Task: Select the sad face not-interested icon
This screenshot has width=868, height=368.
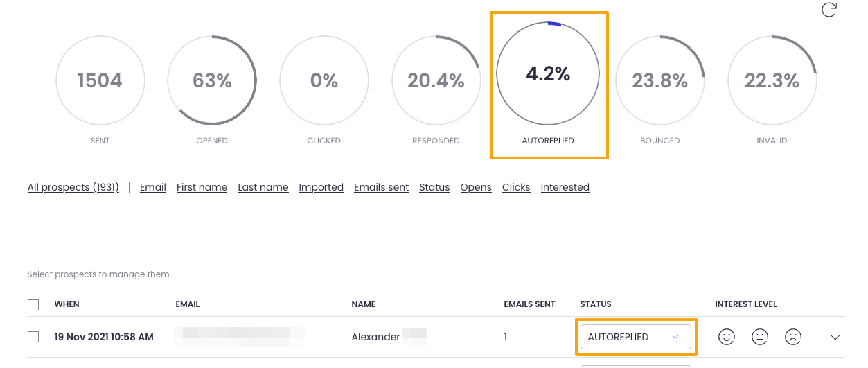Action: [x=792, y=337]
